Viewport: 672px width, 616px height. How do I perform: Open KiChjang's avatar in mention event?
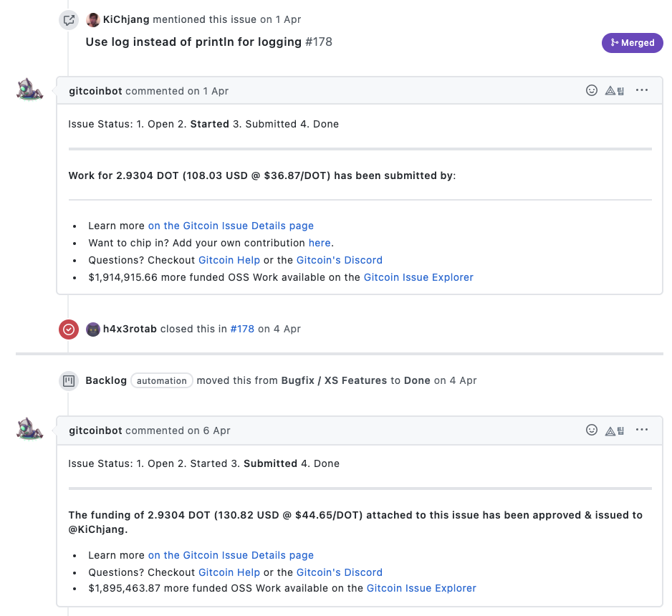point(93,20)
